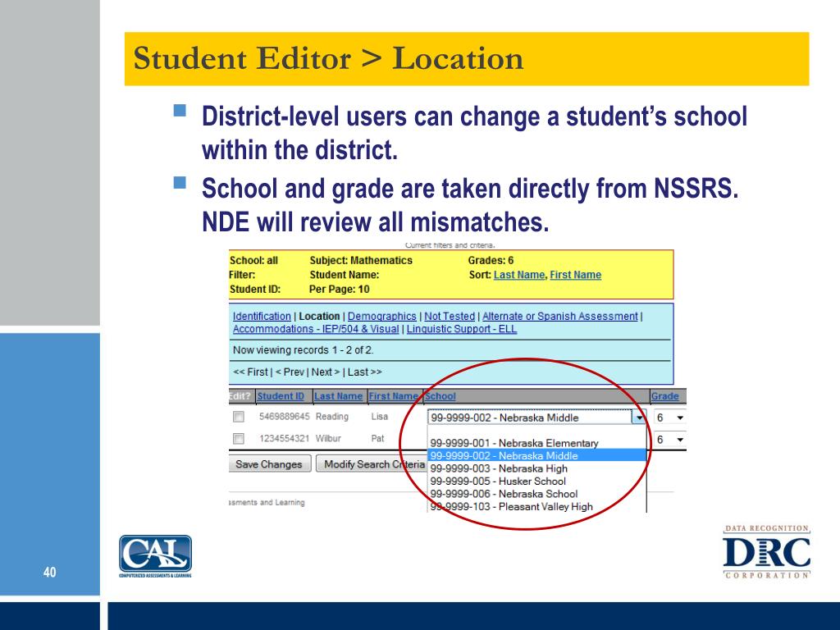Sort table by School column header
This screenshot has height=630, width=840.
440,396
